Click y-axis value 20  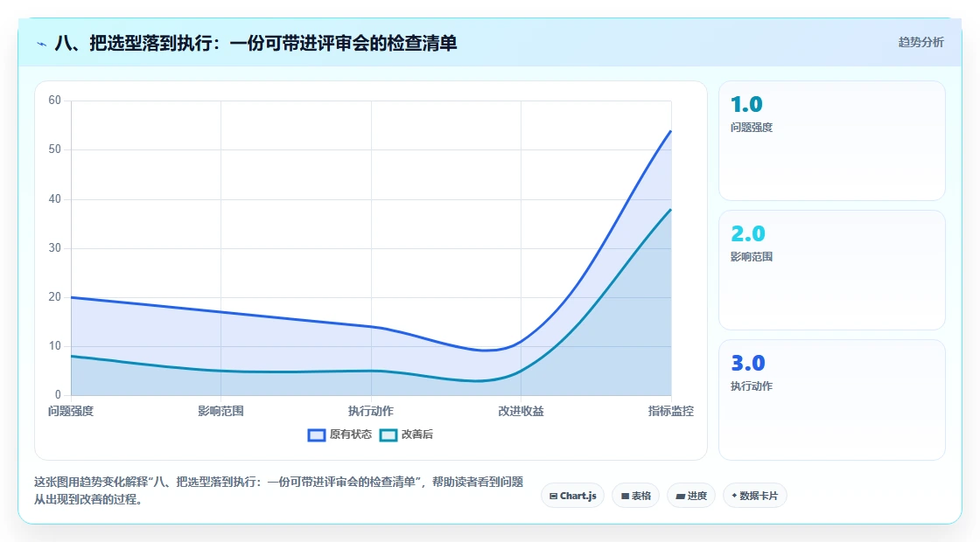pyautogui.click(x=55, y=297)
